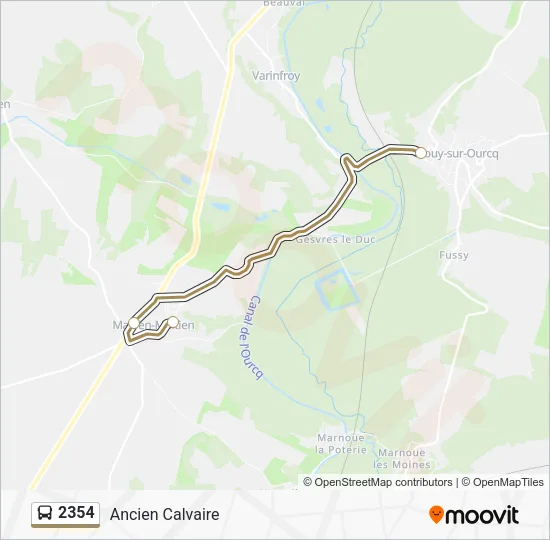
Task: Select the eastern stop marker near May-en-Multien
Action: pos(173,322)
